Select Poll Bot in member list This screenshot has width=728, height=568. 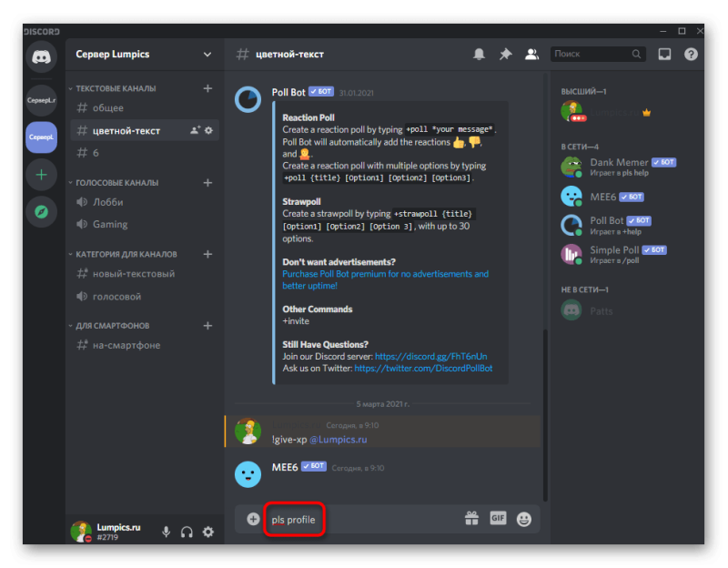[625, 225]
